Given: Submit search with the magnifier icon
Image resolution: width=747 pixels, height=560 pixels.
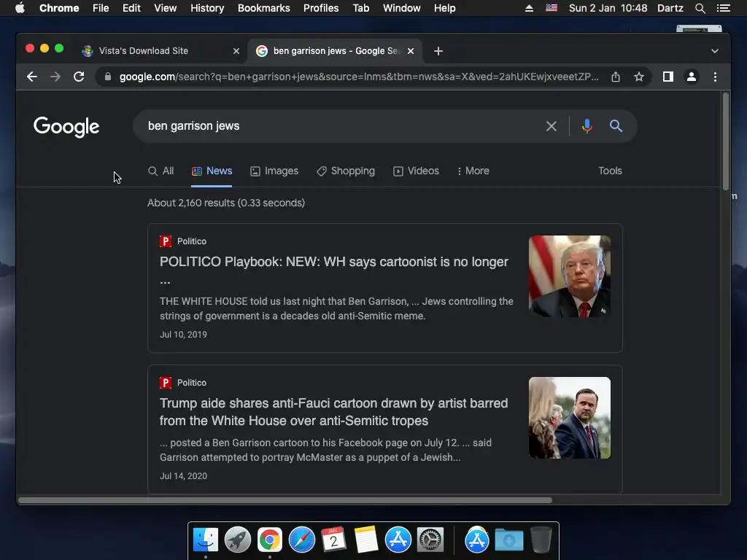Looking at the screenshot, I should tap(616, 126).
